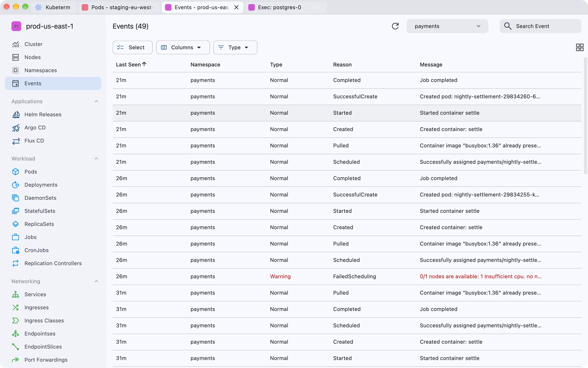The height and width of the screenshot is (368, 588).
Task: Click the Search Event field
Action: 540,26
